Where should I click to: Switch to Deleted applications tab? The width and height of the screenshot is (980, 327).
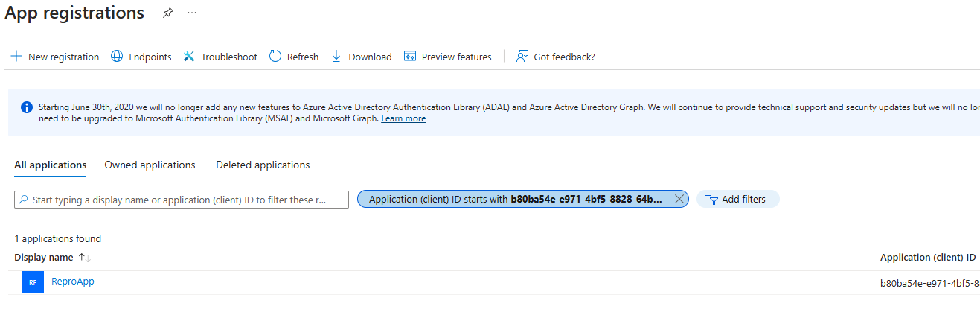point(263,165)
